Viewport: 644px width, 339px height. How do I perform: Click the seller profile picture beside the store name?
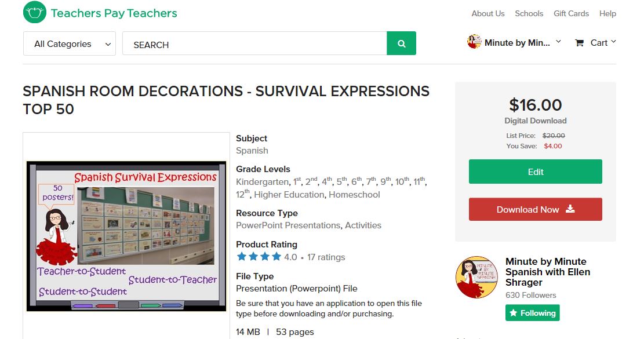tap(477, 278)
